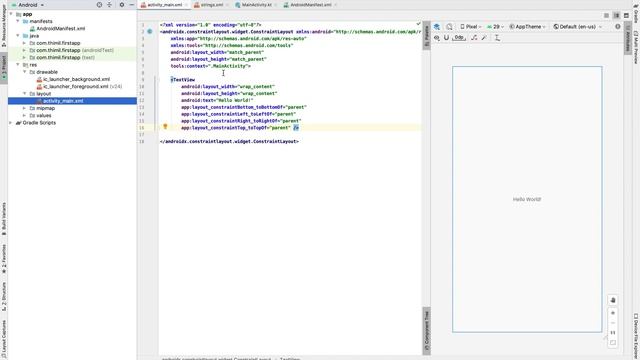The width and height of the screenshot is (640, 360).
Task: Collapse the app module node
Action: click(x=11, y=14)
